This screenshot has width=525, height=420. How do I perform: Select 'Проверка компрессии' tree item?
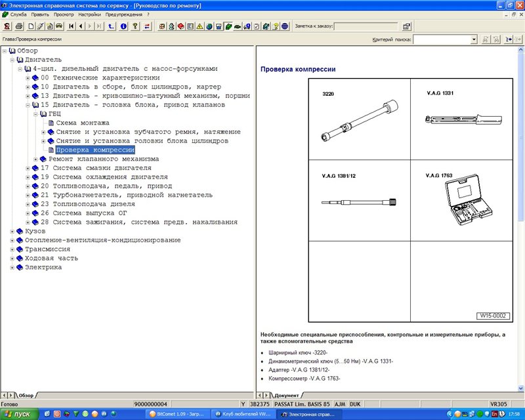pyautogui.click(x=95, y=150)
